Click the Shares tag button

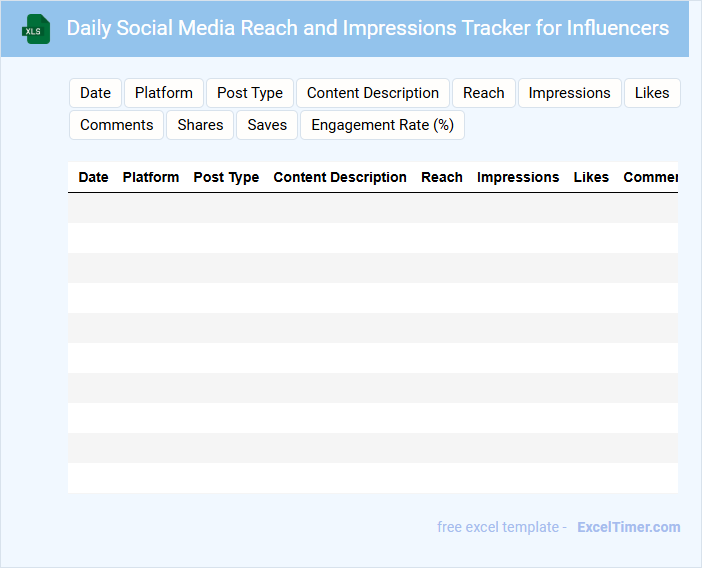201,125
